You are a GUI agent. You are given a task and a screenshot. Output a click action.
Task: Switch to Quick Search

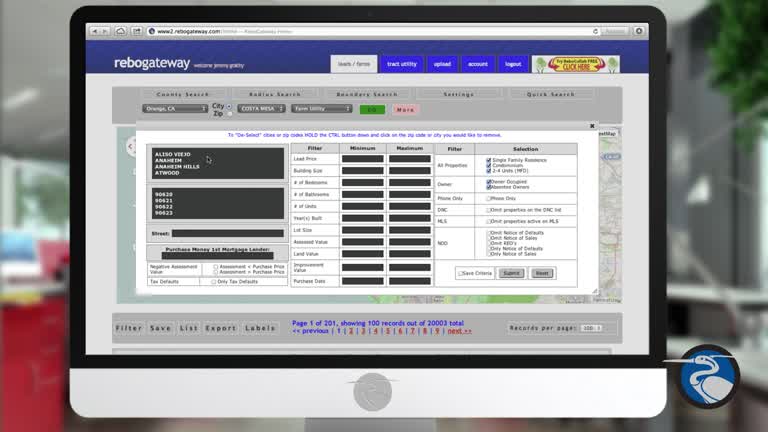551,94
